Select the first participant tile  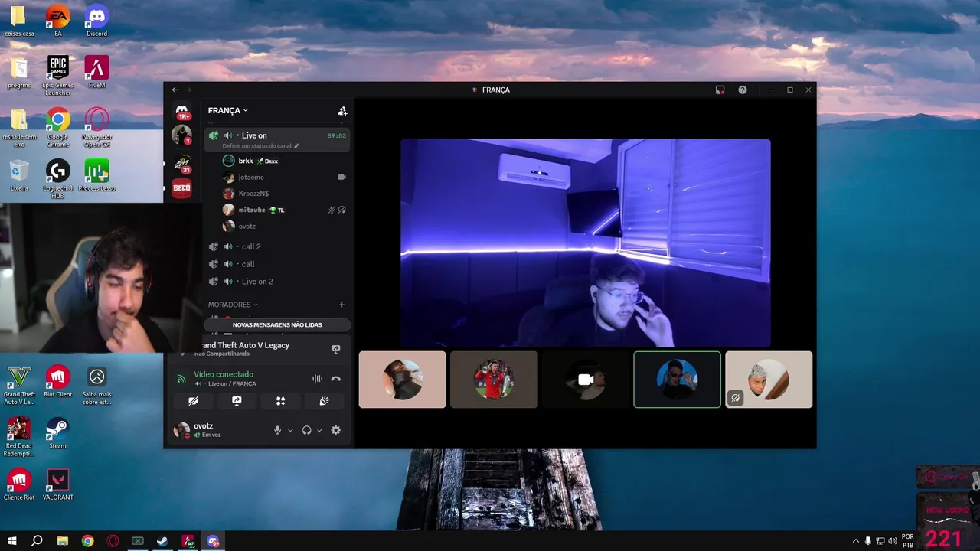pyautogui.click(x=403, y=380)
